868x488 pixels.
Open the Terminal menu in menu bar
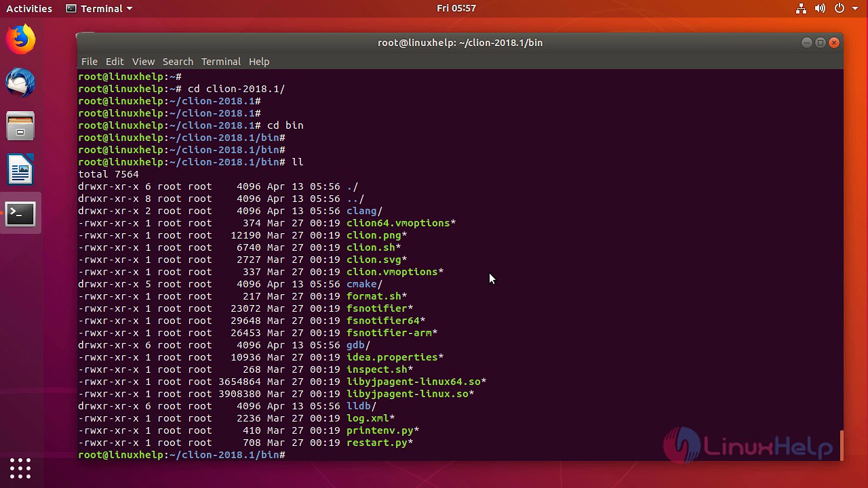[x=221, y=62]
